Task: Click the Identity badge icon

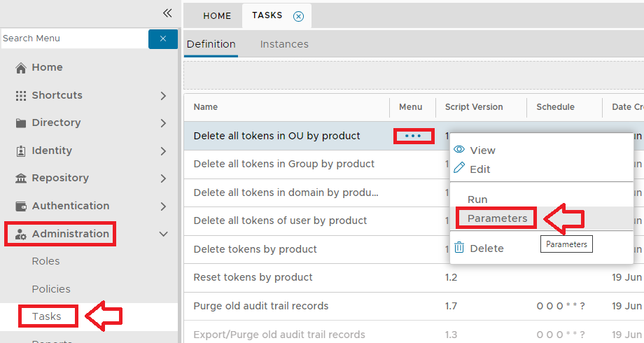Action: pos(21,151)
